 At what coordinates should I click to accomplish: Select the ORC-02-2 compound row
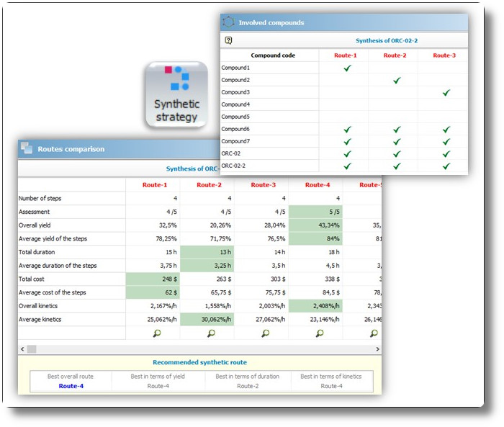[x=344, y=166]
